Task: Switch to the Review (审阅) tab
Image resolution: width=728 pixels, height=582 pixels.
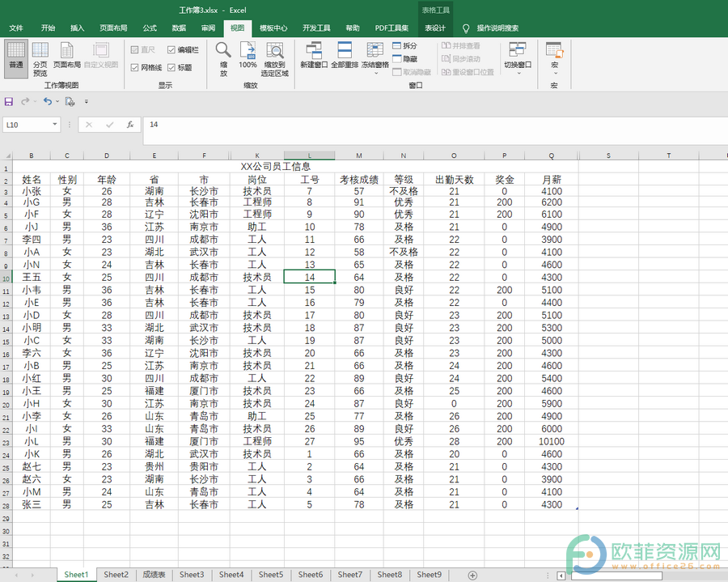Action: [208, 28]
